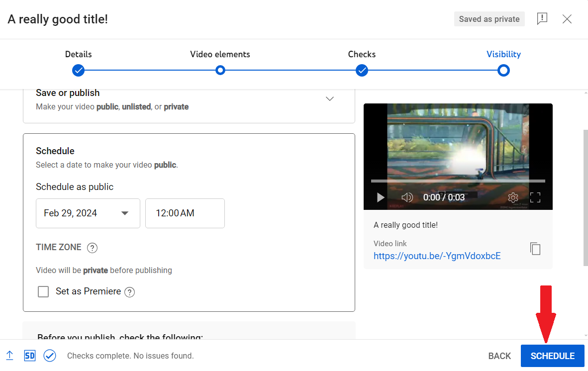Mute the preview player volume
588x371 pixels.
pos(407,197)
